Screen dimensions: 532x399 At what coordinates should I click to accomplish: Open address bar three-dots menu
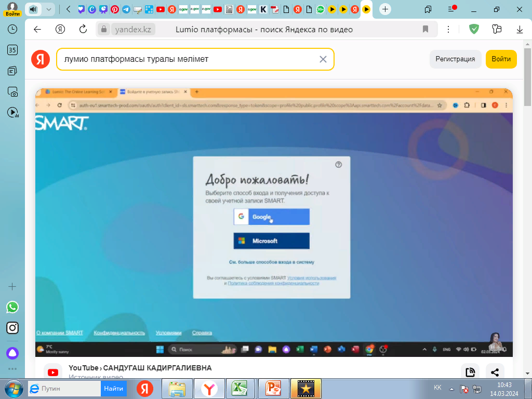pos(448,30)
